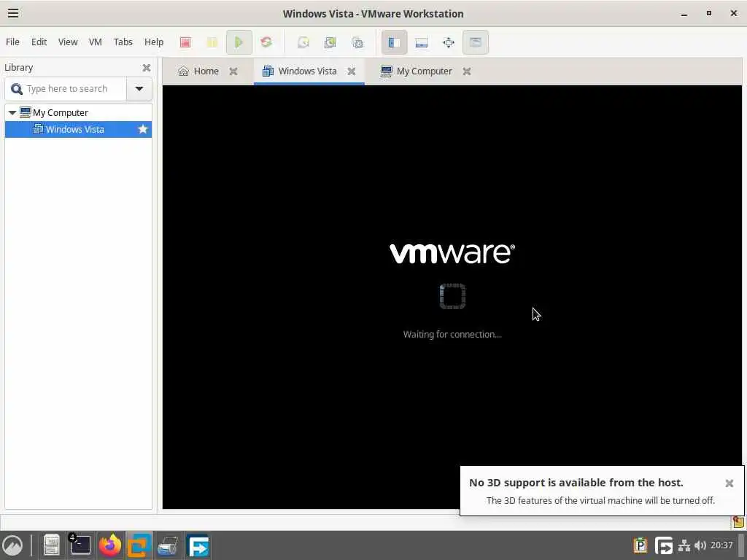Viewport: 747px width, 560px height.
Task: Click the message log icon in status bar
Action: tap(738, 522)
